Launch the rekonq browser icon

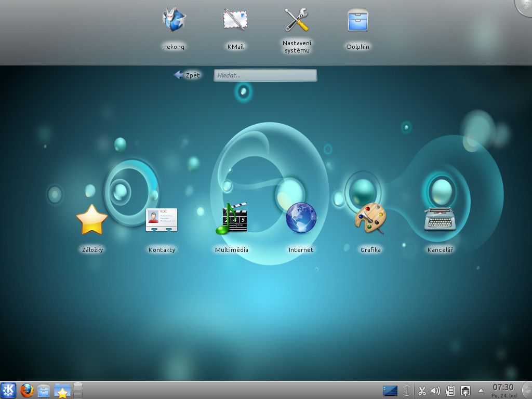[x=174, y=21]
